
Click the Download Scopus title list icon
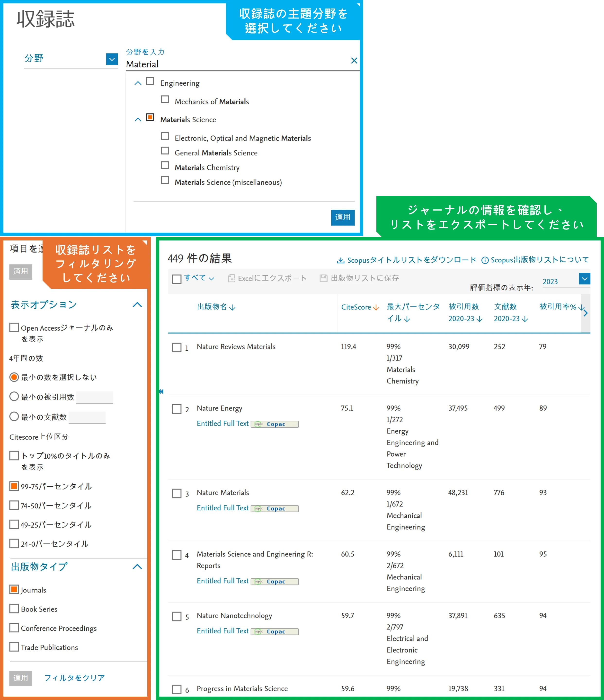340,260
